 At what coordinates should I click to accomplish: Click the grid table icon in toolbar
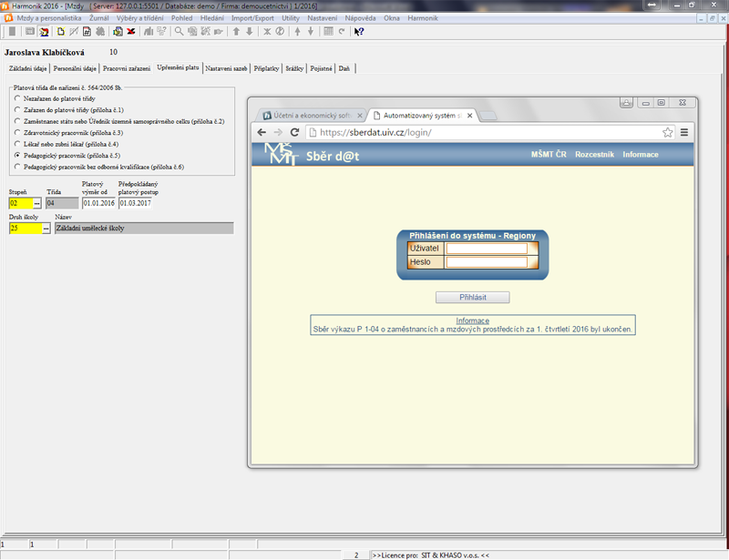coord(328,32)
